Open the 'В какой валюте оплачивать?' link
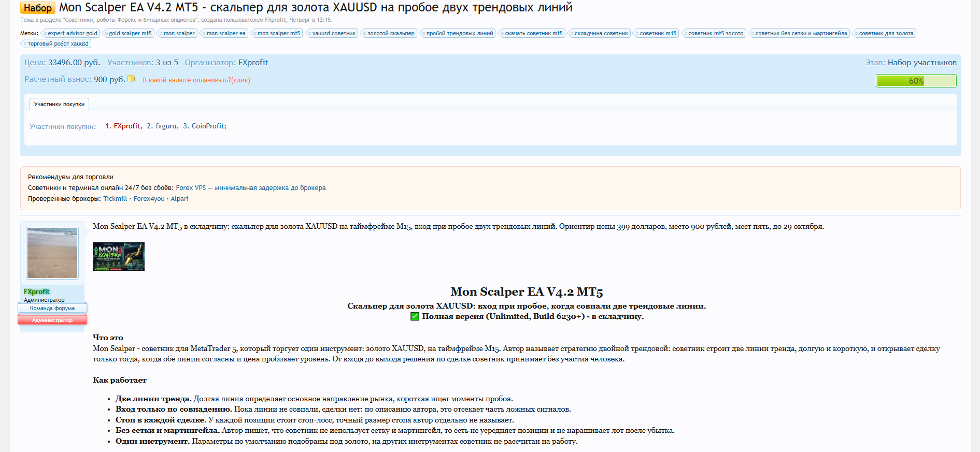The image size is (980, 452). click(196, 80)
